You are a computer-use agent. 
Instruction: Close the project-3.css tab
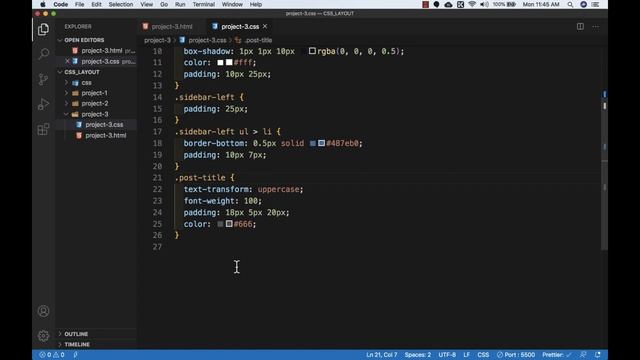point(265,27)
